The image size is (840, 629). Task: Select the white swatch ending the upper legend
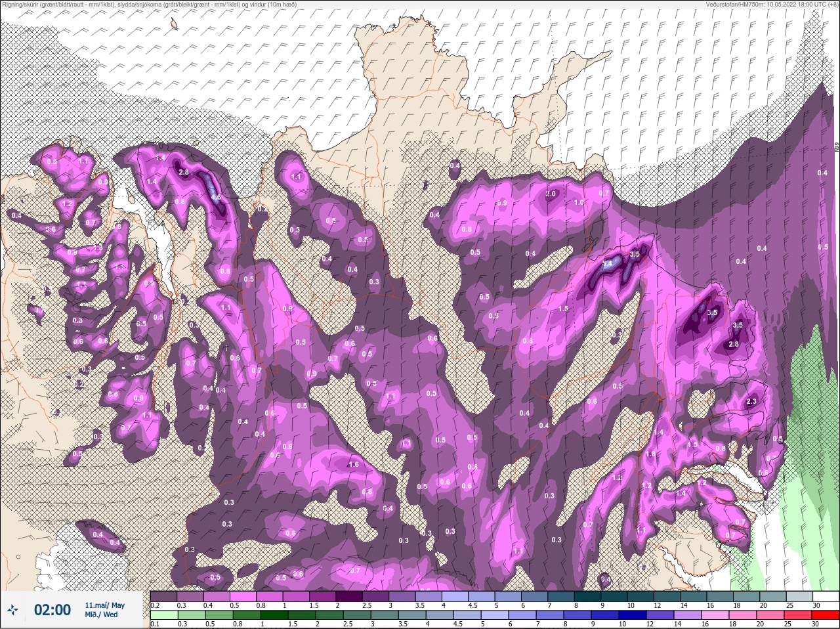tap(826, 596)
